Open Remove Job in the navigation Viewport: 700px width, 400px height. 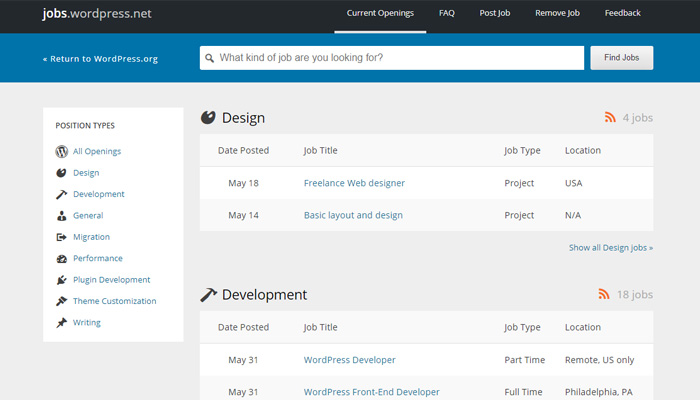click(557, 13)
